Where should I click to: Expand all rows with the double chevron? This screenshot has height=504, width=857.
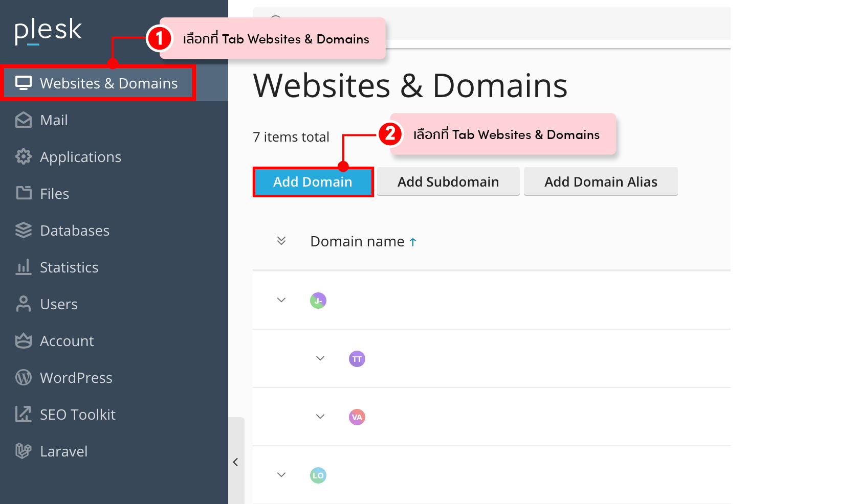tap(281, 241)
